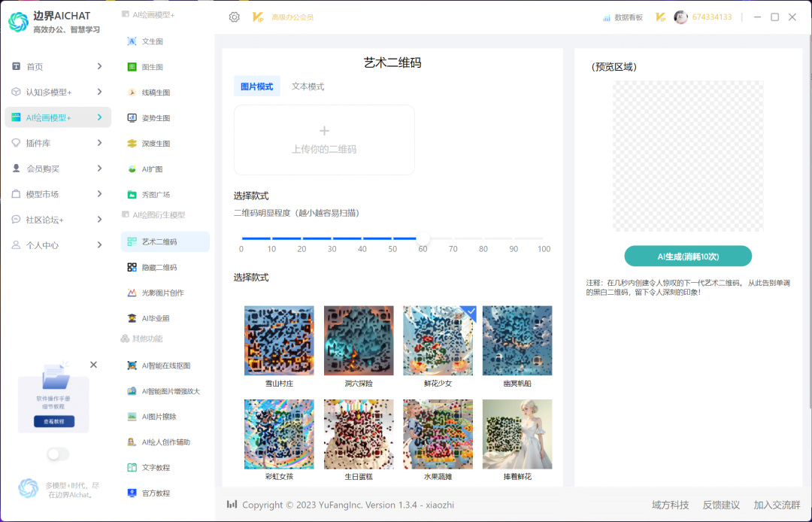812x522 pixels.
Task: Expand the 社区论坛+ sidebar section
Action: tap(45, 220)
